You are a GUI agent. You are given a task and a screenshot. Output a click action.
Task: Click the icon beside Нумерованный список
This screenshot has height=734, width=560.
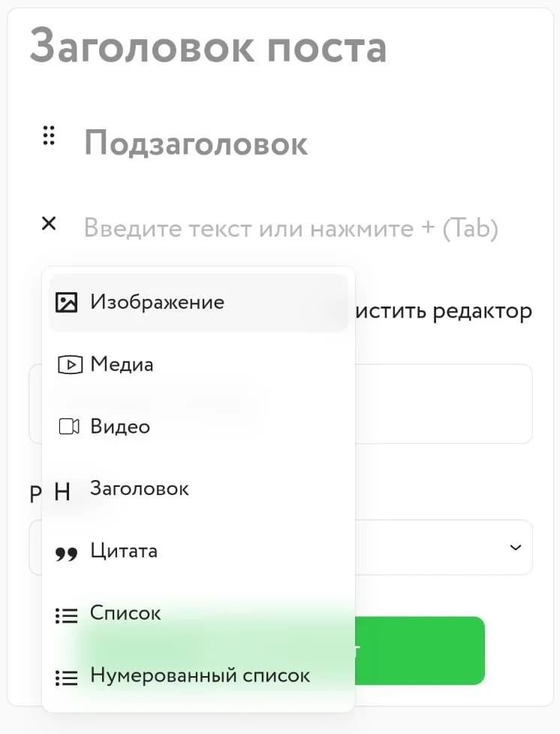(x=67, y=678)
